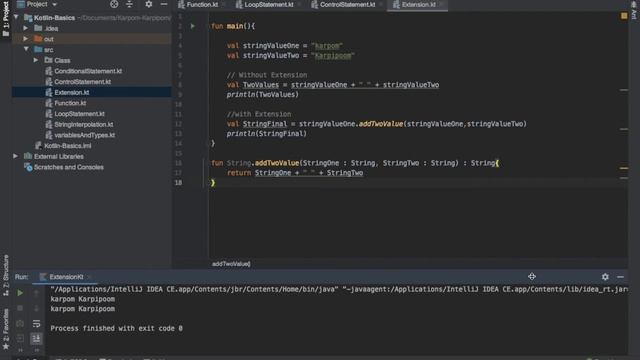Click the stop process square in Run panel
Image resolution: width=640 pixels, height=360 pixels.
click(x=20, y=308)
